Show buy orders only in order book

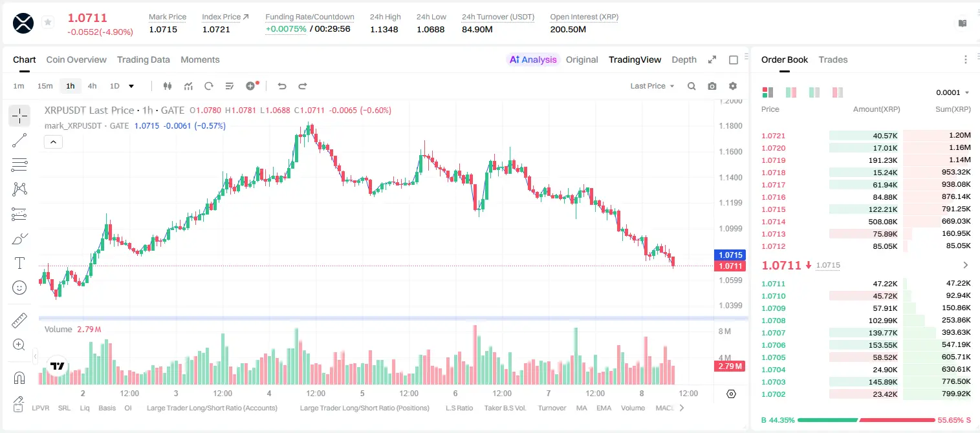(x=814, y=92)
